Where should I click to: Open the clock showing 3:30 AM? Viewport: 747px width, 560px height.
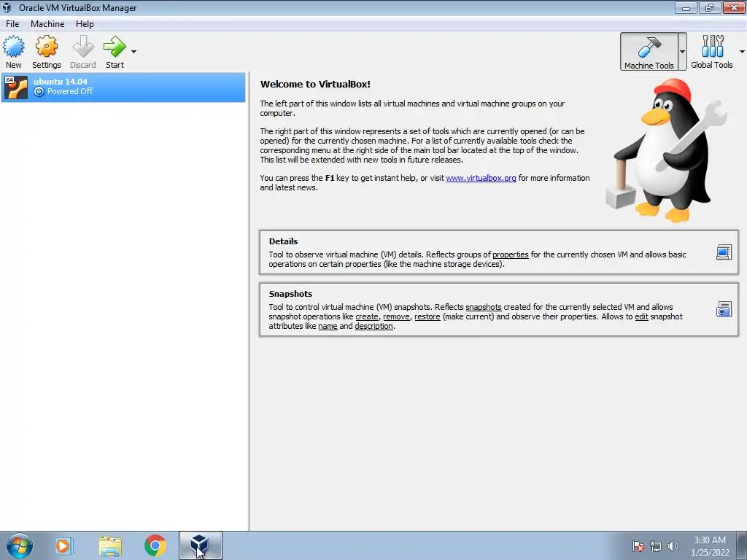[x=710, y=546]
